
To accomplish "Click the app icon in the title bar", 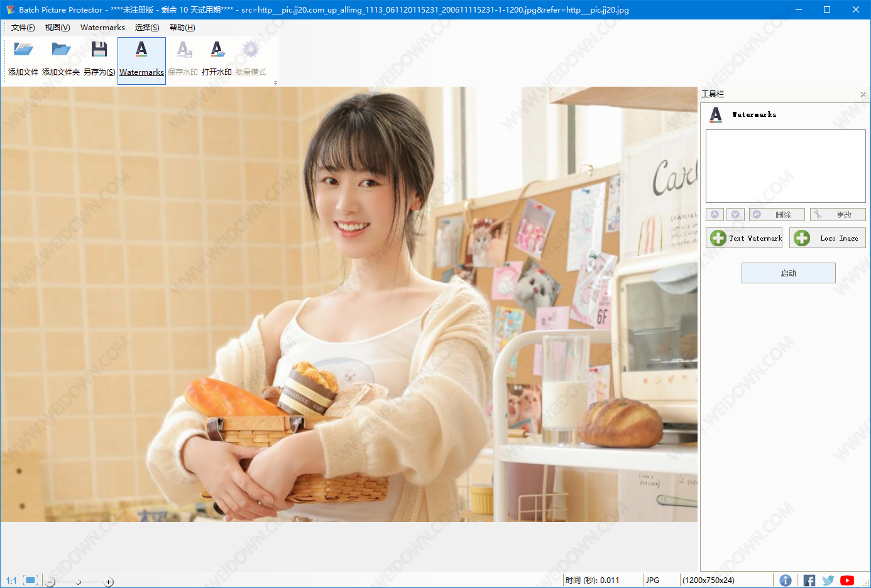I will pos(10,9).
